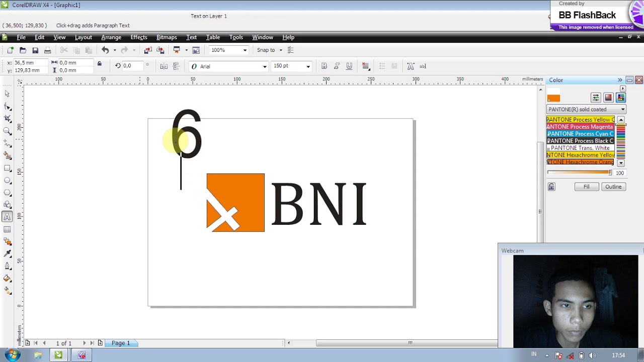Open the 150 pt font size dropdown

click(x=308, y=66)
